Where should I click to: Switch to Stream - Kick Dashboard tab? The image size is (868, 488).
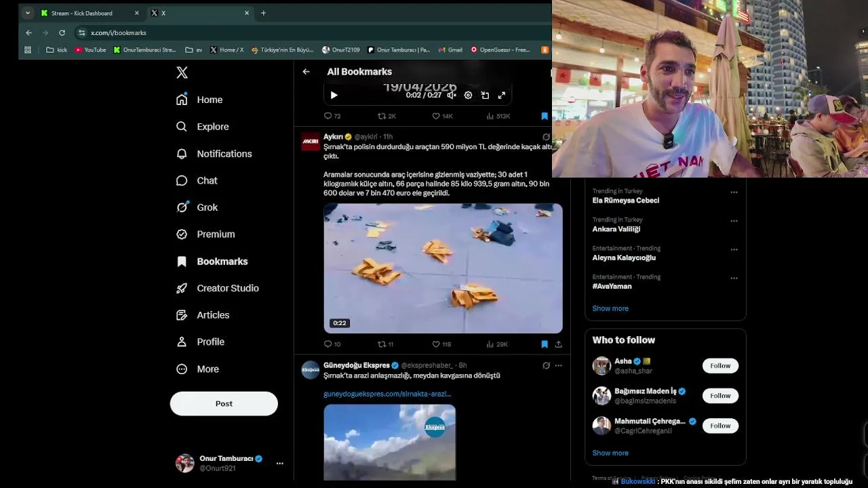point(90,13)
